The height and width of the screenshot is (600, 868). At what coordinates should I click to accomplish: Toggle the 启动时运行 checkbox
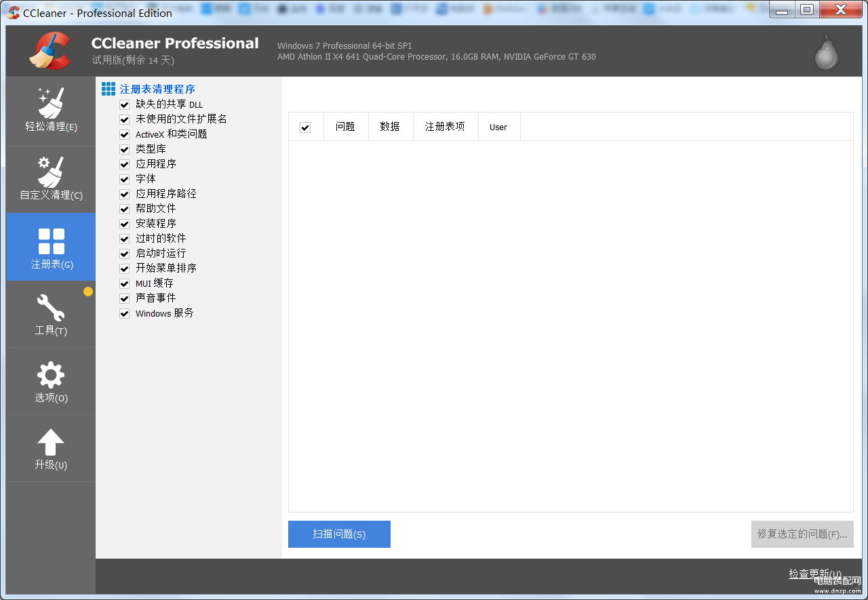[x=124, y=254]
